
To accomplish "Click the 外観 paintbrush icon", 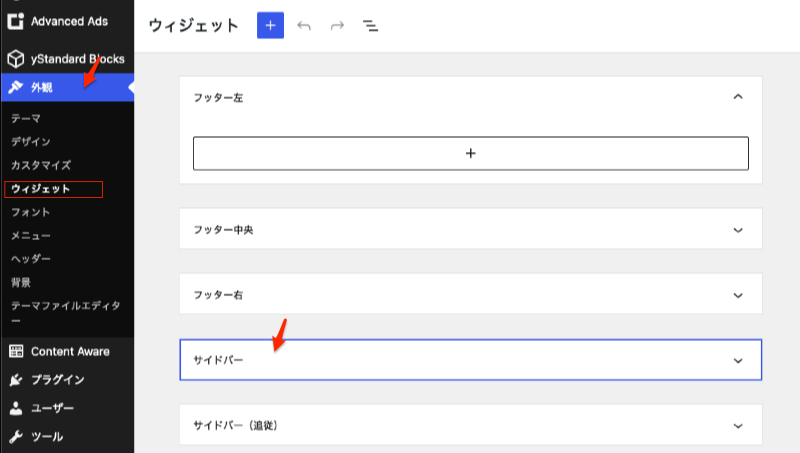I will pos(15,87).
